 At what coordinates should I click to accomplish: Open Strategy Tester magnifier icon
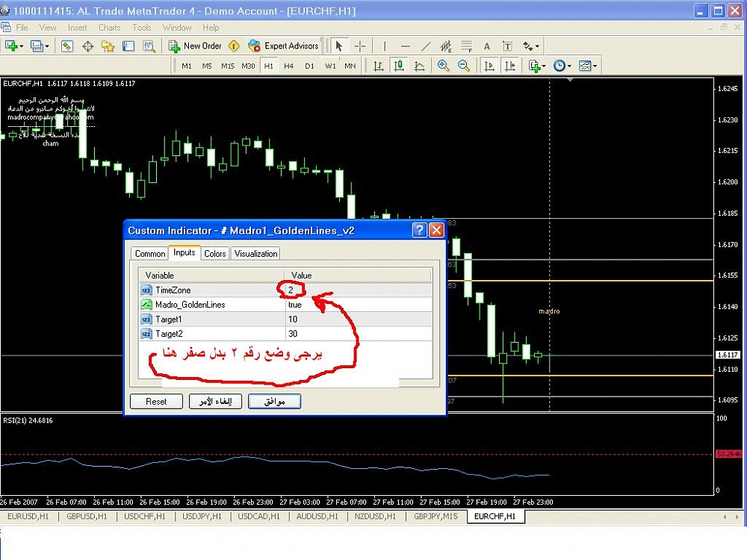149,46
